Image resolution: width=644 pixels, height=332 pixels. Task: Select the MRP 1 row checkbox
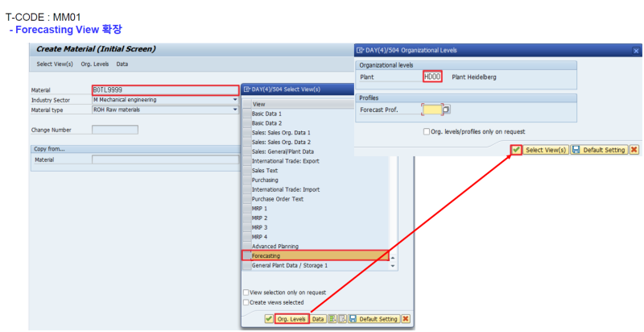246,209
